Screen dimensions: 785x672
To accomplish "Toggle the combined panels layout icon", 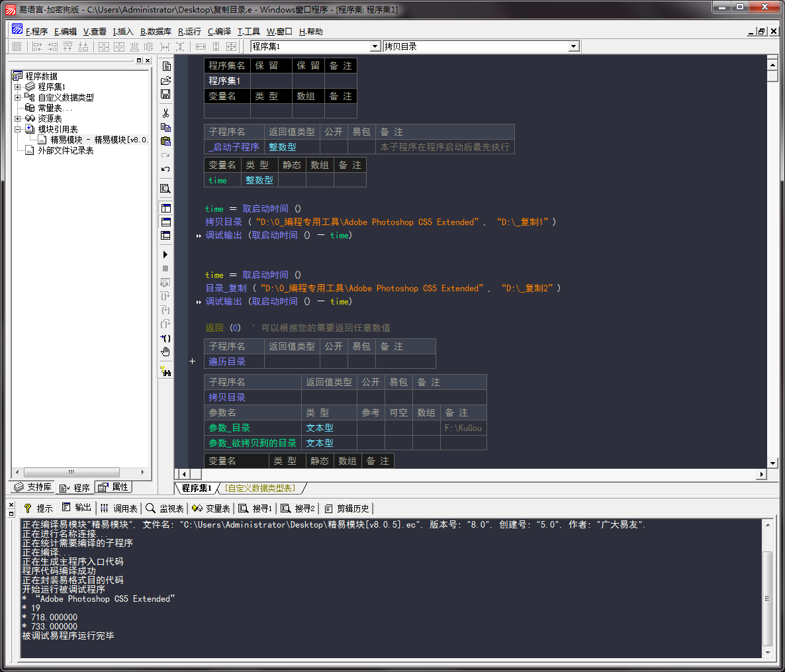I will tap(165, 235).
